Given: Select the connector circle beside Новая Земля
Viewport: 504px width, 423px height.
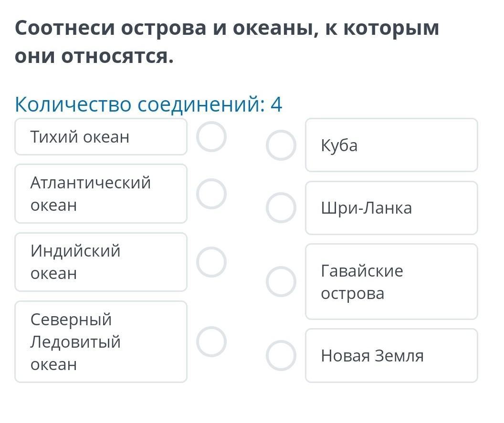Looking at the screenshot, I should tap(281, 356).
